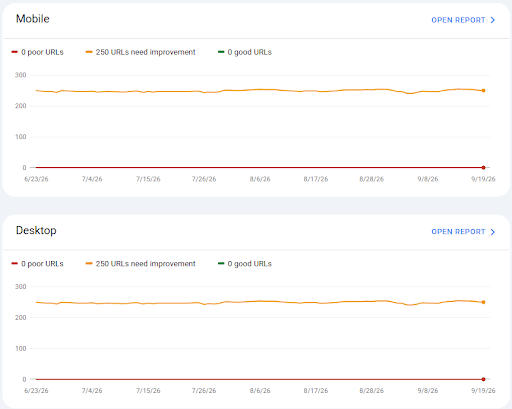Click the 100 axis value on the Mobile chart
This screenshot has width=512, height=409.
[x=20, y=137]
